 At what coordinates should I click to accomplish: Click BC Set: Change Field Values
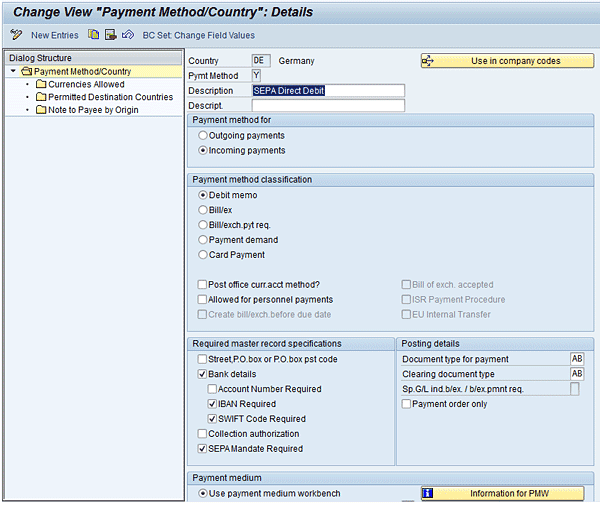(198, 35)
